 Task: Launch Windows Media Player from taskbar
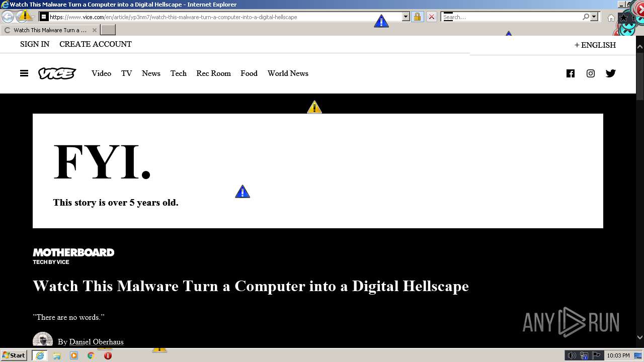tap(74, 355)
